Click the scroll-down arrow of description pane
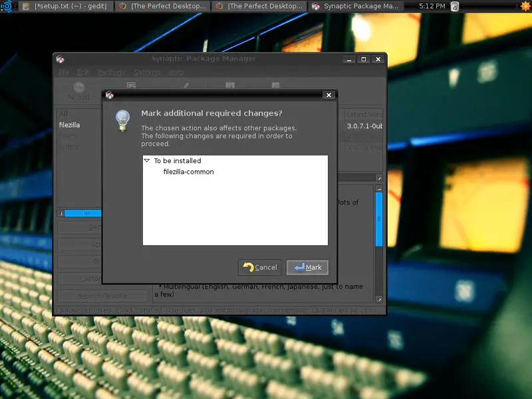Screen dimensions: 532x399 click(x=379, y=299)
